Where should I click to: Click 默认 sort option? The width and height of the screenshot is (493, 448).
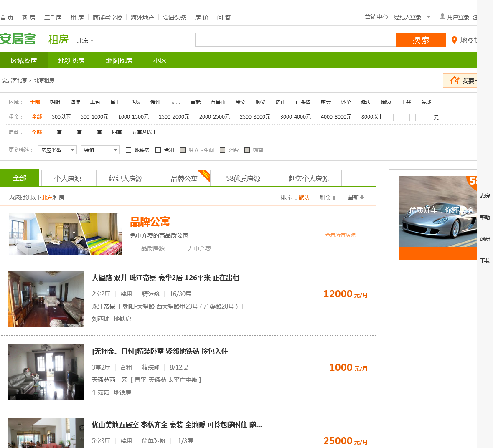click(x=304, y=197)
